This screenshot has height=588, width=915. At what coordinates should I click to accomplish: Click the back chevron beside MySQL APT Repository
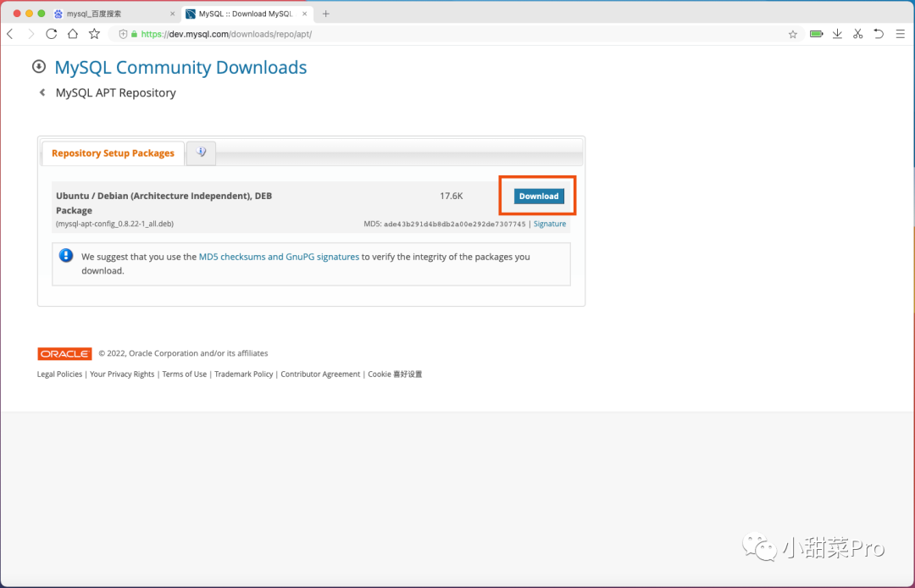(x=42, y=92)
